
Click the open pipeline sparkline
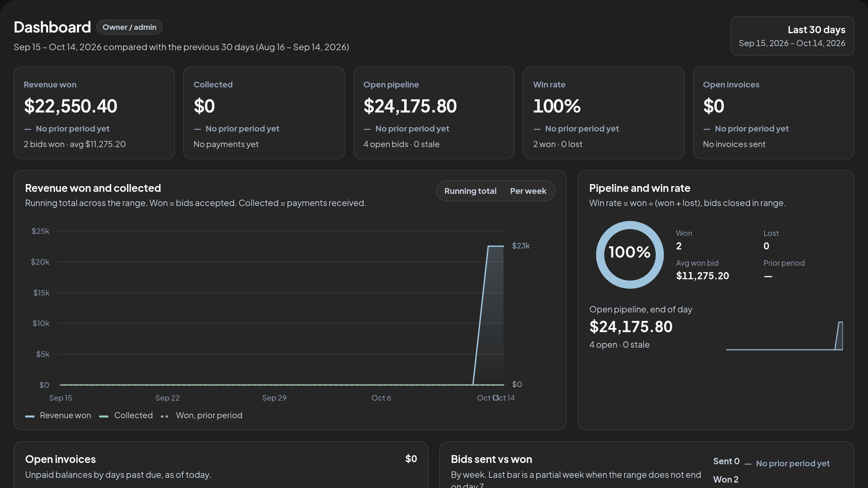pyautogui.click(x=784, y=335)
